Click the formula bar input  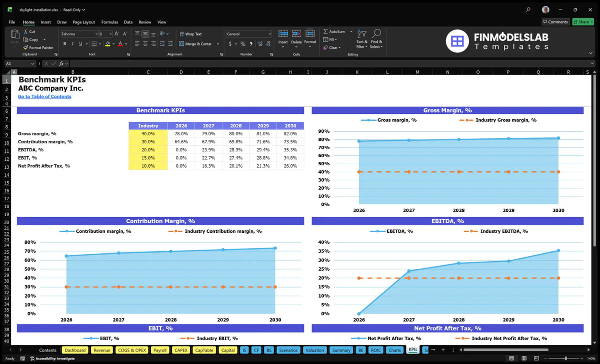pos(331,63)
